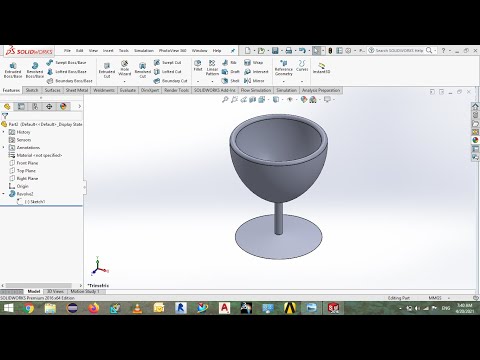Select the Front Plane in tree
480x360 pixels.
(x=23, y=163)
